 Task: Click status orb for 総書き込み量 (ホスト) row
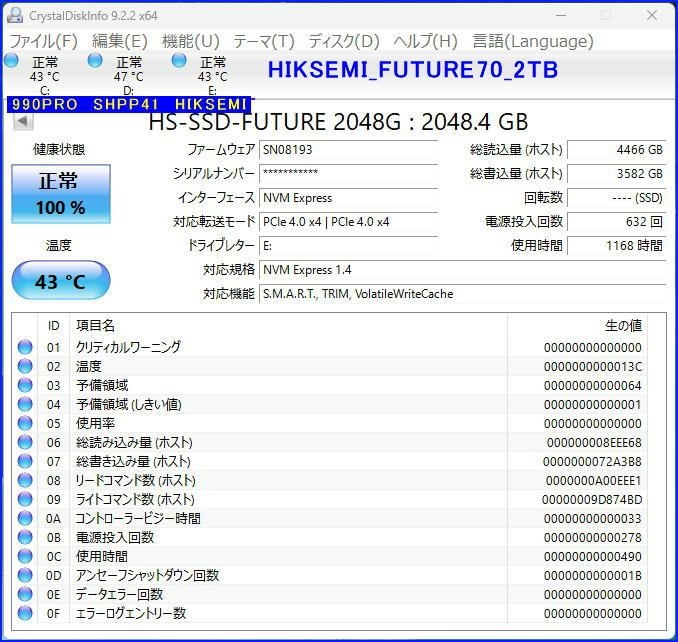(25, 461)
